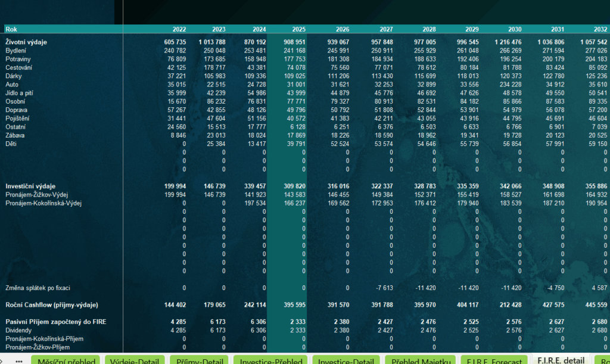Click the Životní výdaje row label
This screenshot has width=610, height=364.
tap(26, 42)
